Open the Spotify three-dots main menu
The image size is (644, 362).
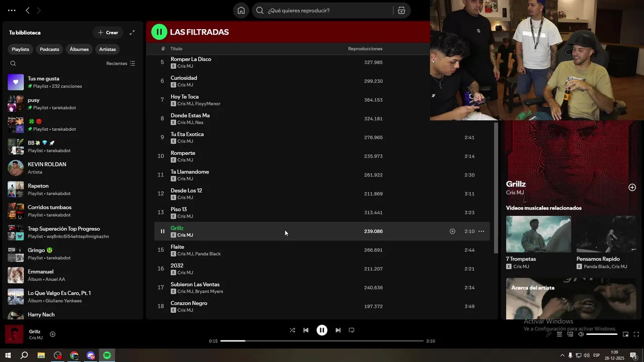[12, 10]
